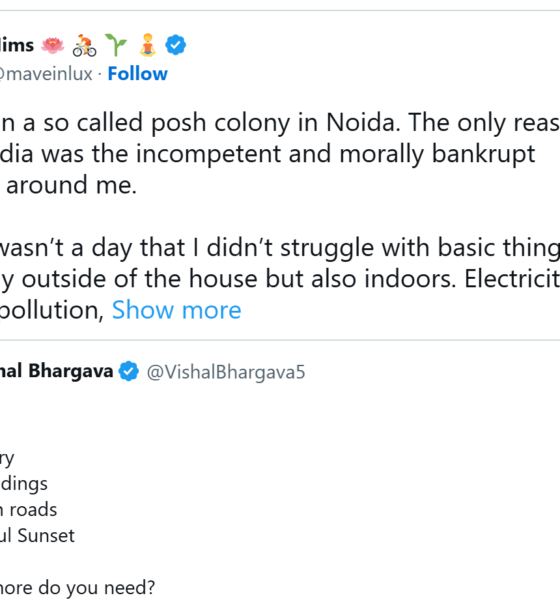Screen dimensions: 560x600
Task: Click the line about struggling with basic things
Action: point(280,248)
